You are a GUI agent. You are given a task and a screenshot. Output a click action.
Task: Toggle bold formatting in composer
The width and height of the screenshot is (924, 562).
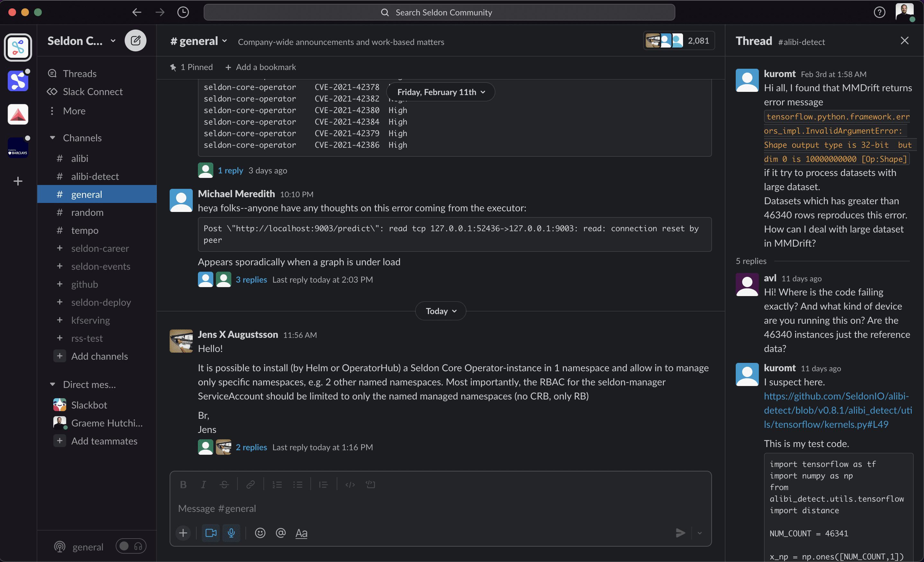tap(183, 484)
